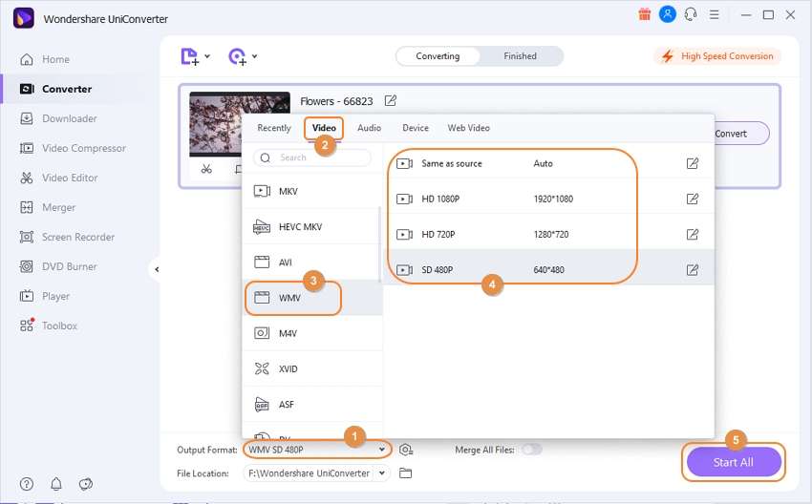Choose AVI format from the list
812x504 pixels.
pyautogui.click(x=311, y=262)
